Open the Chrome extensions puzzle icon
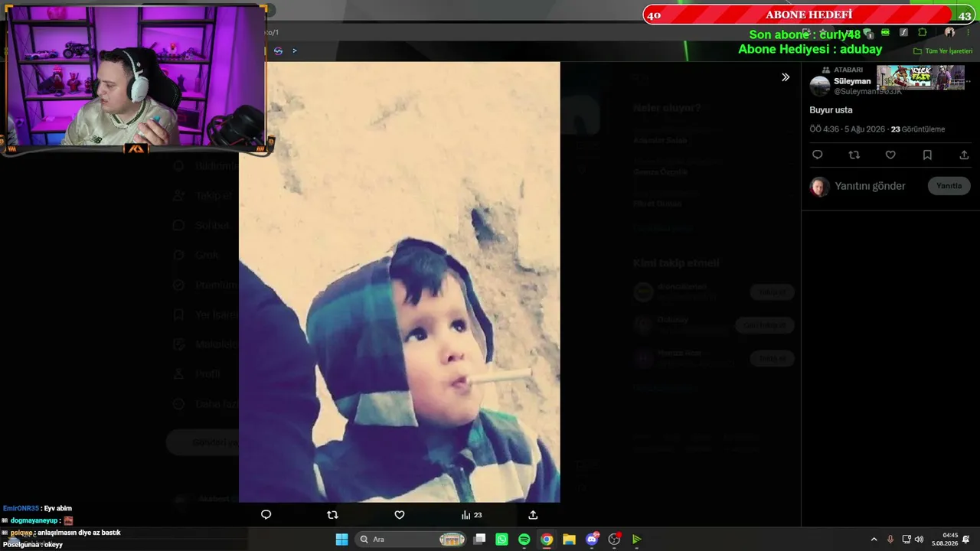The height and width of the screenshot is (551, 980). pyautogui.click(x=923, y=33)
